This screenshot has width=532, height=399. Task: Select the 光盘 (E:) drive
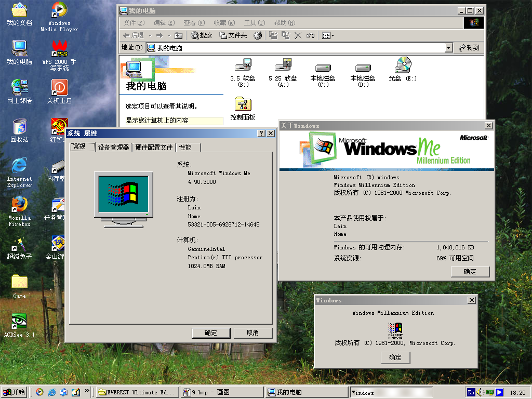click(x=403, y=70)
